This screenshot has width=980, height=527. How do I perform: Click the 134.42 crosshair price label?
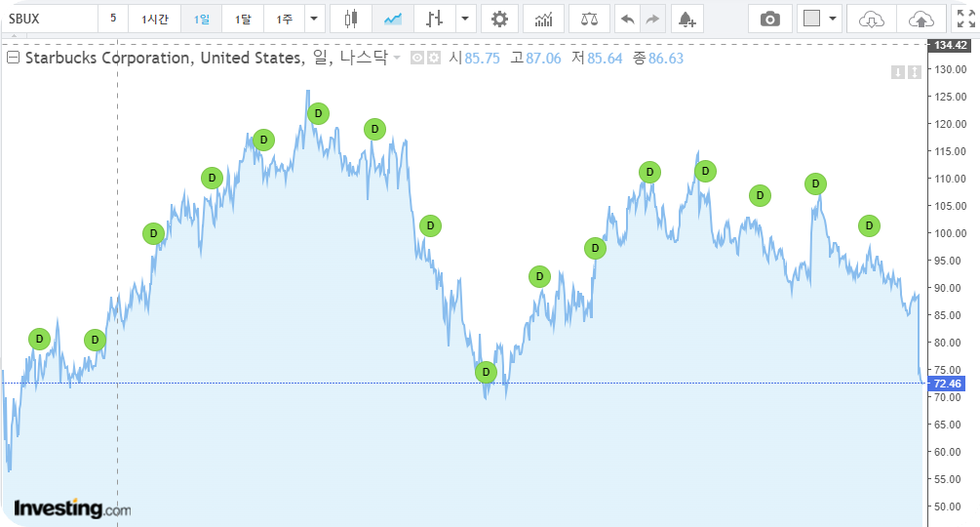(x=950, y=45)
